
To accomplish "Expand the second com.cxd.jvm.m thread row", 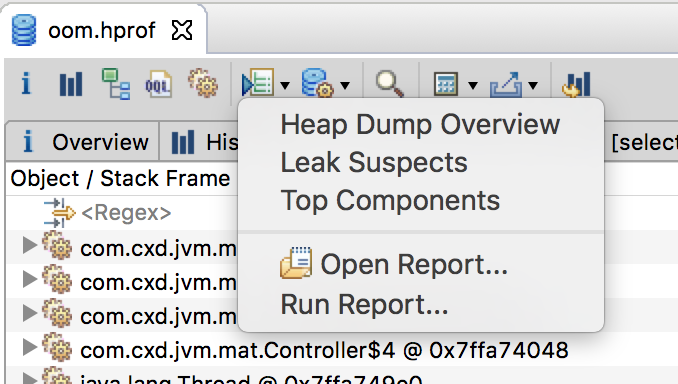I will [29, 279].
